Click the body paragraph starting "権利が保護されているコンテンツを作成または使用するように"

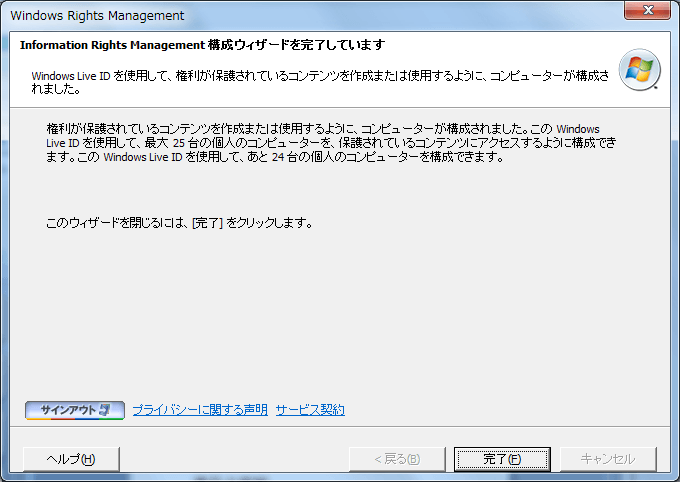(331, 143)
